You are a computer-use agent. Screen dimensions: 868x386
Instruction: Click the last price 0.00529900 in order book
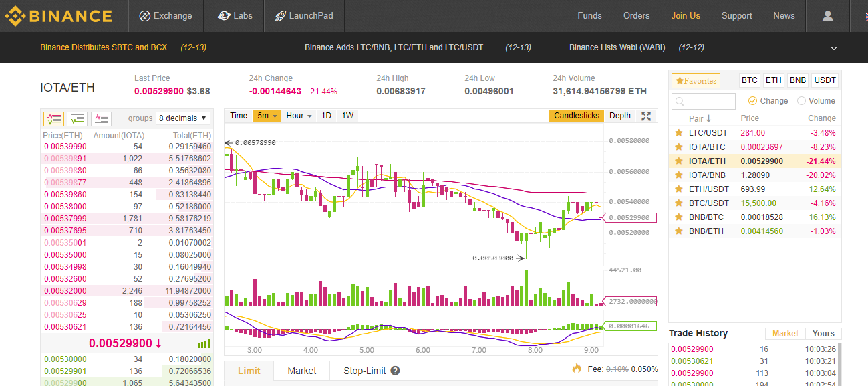tap(121, 343)
